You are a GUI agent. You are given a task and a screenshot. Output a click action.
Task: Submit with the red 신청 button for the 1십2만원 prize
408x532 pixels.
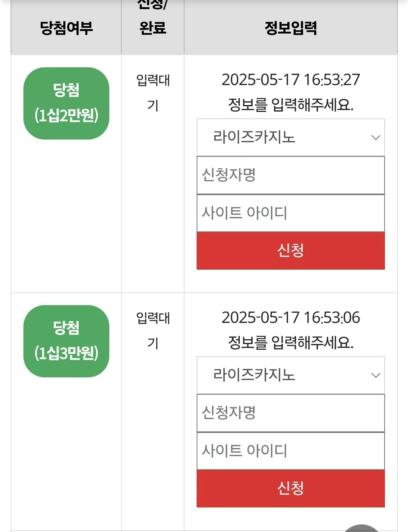pos(291,251)
